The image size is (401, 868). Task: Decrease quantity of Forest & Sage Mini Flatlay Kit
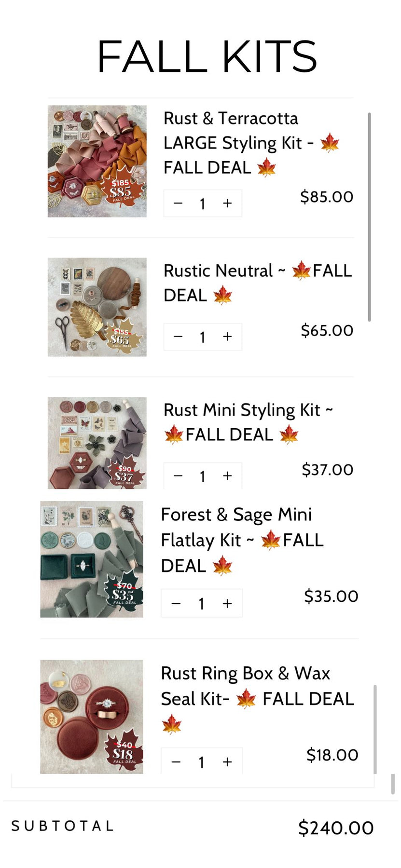[x=176, y=603]
